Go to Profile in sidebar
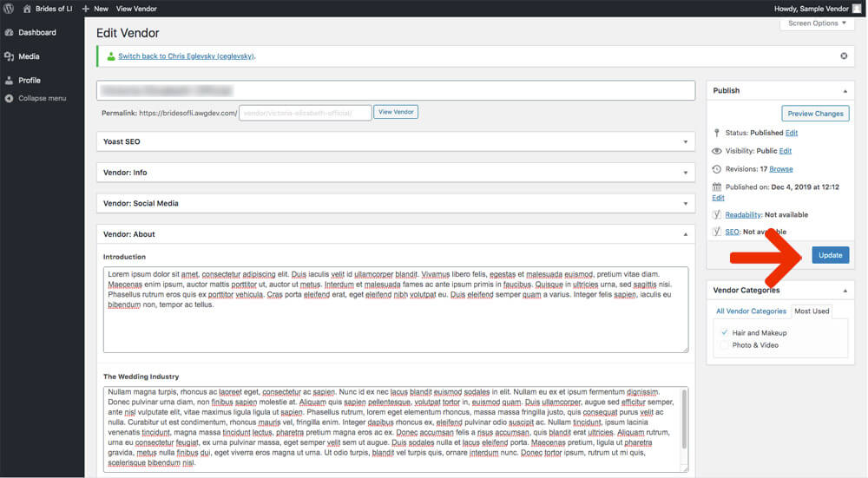 [x=30, y=81]
